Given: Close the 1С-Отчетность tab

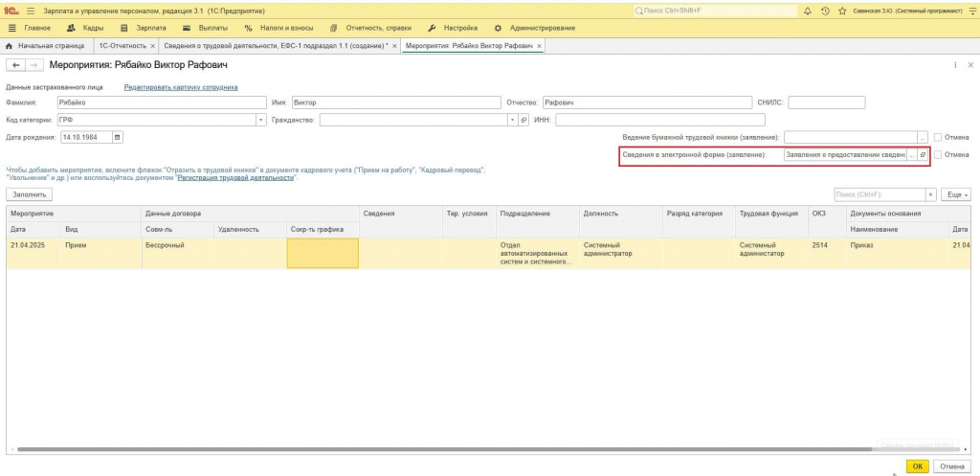Looking at the screenshot, I should pos(152,46).
